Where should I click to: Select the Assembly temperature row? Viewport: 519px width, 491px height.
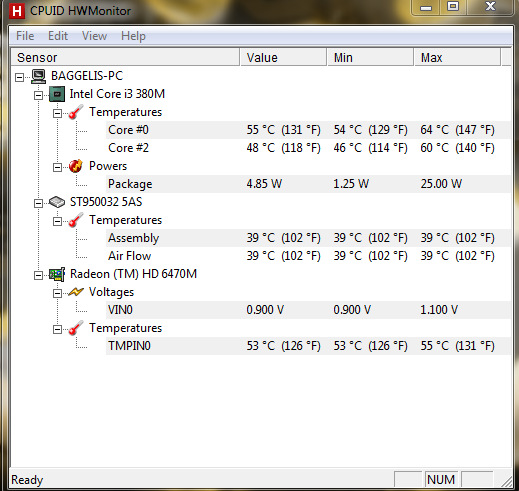[309, 238]
